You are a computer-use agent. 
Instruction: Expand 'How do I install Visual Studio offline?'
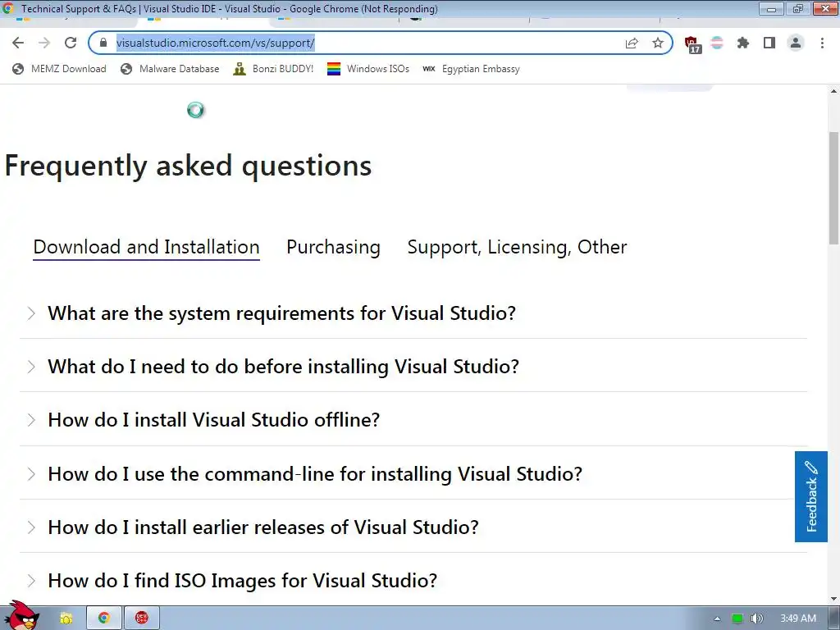tap(413, 419)
